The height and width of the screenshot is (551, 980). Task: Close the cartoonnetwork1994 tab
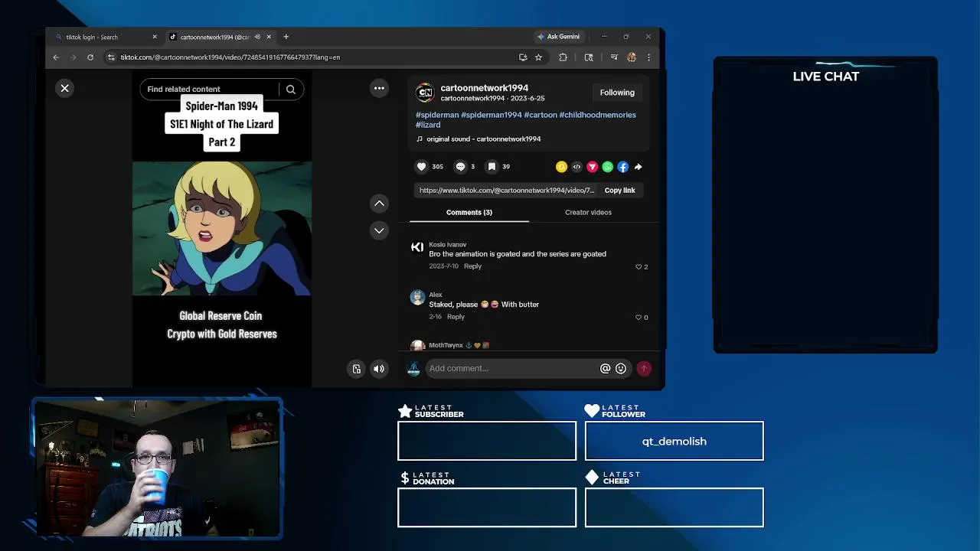[269, 37]
